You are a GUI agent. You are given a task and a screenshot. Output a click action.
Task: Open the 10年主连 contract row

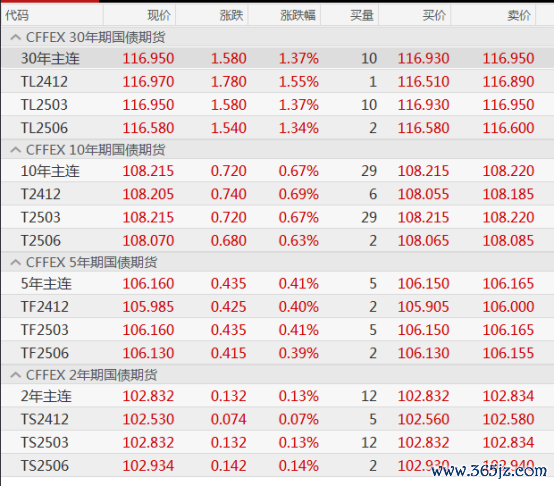click(278, 171)
